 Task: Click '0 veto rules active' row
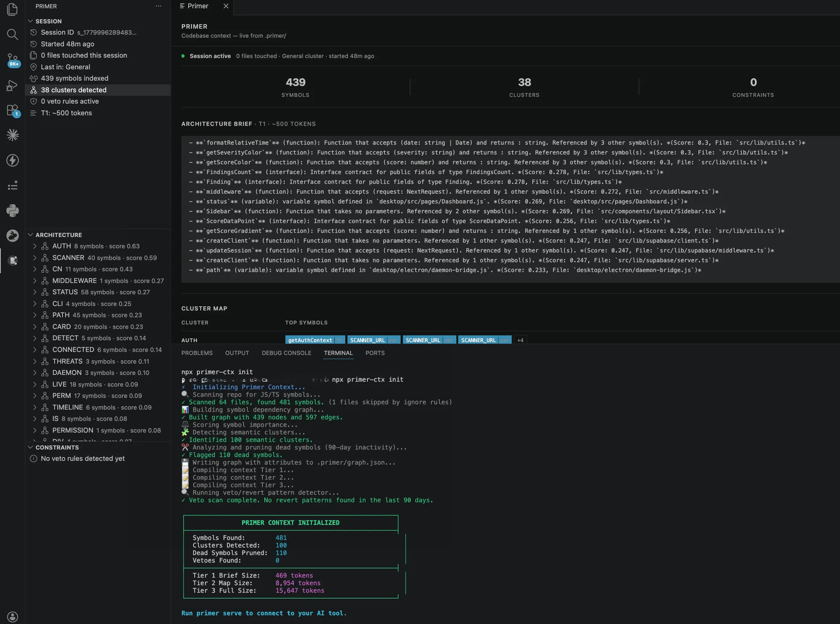(x=98, y=101)
